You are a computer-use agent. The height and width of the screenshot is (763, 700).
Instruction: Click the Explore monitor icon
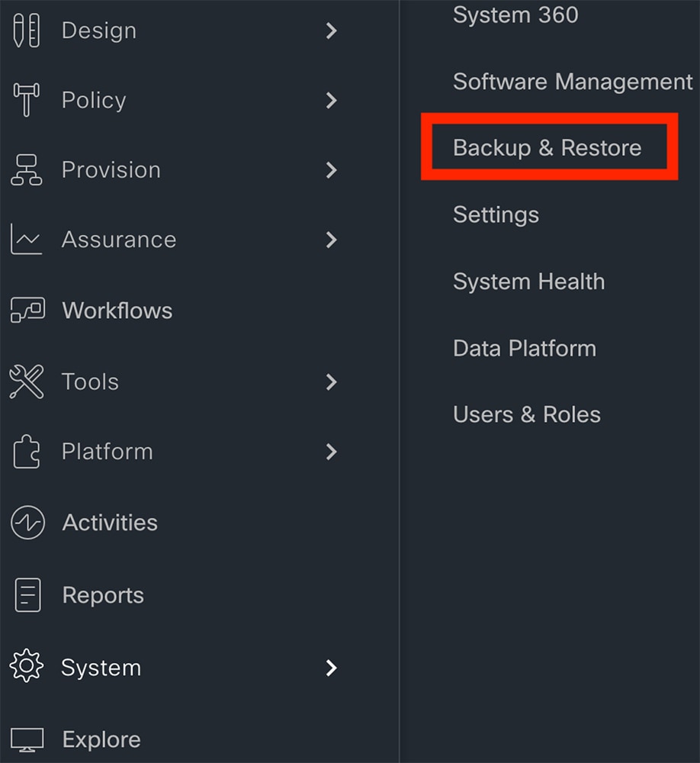coord(27,739)
